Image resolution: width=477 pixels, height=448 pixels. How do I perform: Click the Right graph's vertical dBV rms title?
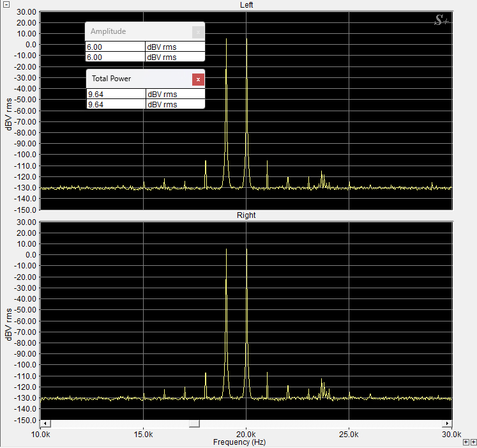coord(9,325)
